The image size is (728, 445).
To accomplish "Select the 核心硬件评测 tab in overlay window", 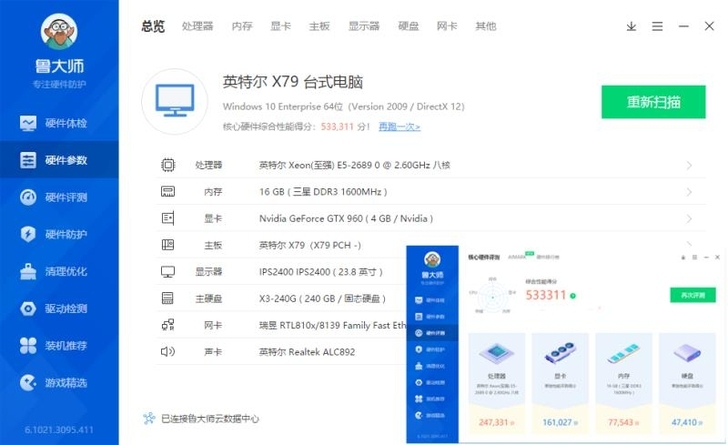I will point(484,257).
